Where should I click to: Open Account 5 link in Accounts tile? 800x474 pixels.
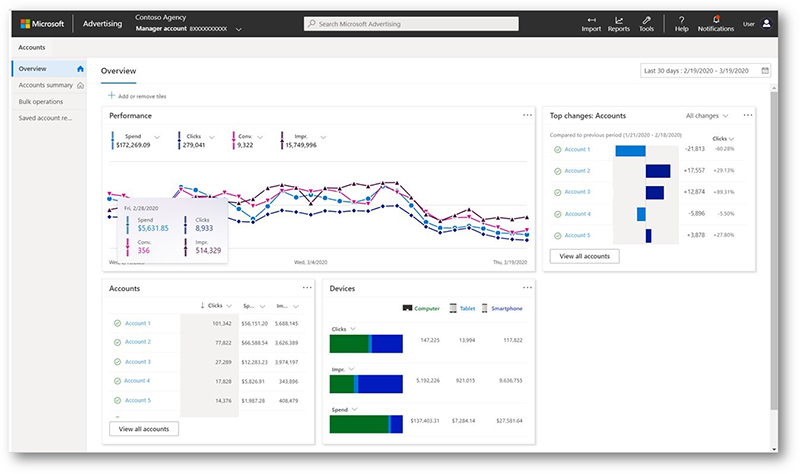point(138,401)
